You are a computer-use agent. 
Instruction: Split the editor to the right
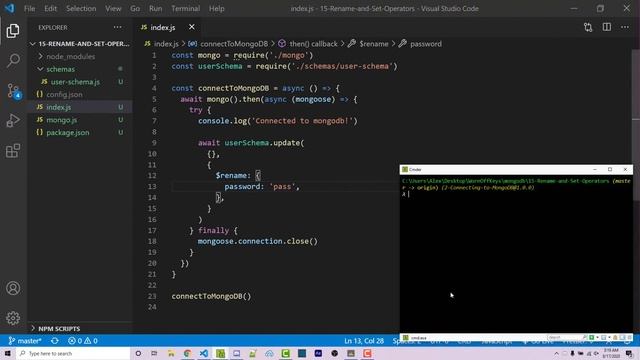click(x=607, y=27)
